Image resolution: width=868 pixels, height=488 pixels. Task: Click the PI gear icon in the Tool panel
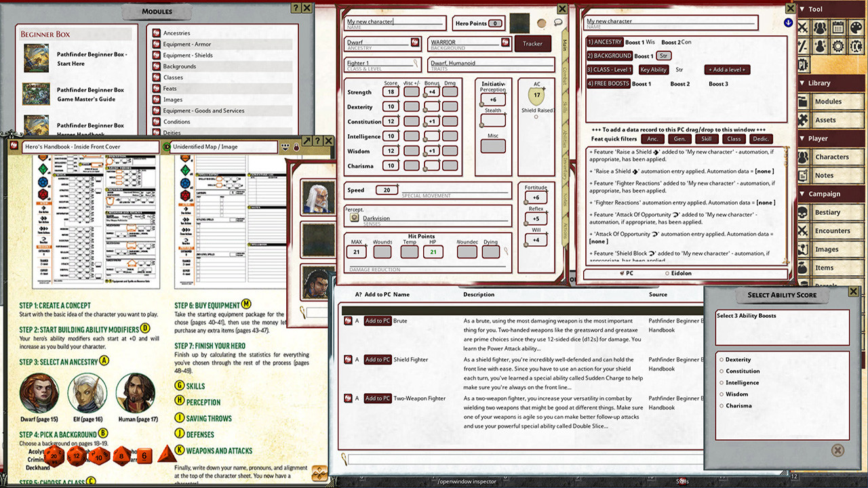803,64
